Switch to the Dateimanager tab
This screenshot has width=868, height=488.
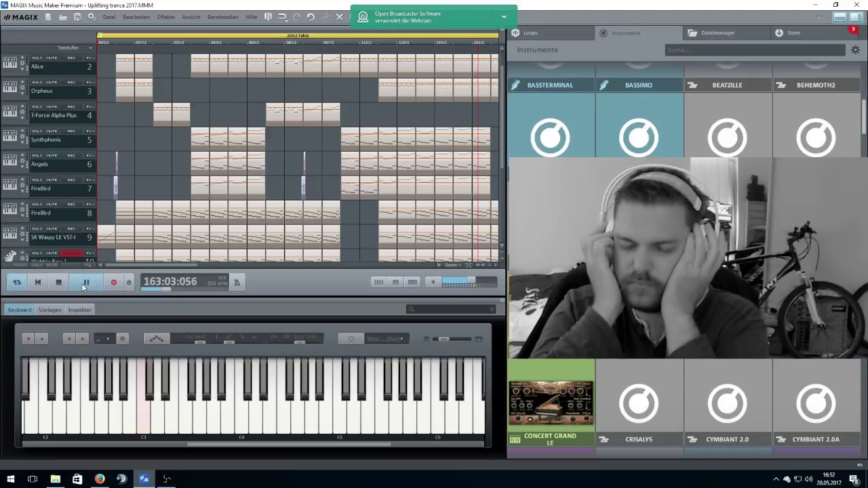(x=727, y=33)
